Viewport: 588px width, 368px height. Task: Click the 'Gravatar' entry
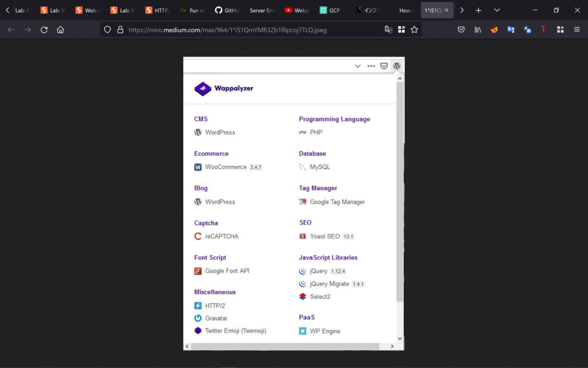point(216,318)
